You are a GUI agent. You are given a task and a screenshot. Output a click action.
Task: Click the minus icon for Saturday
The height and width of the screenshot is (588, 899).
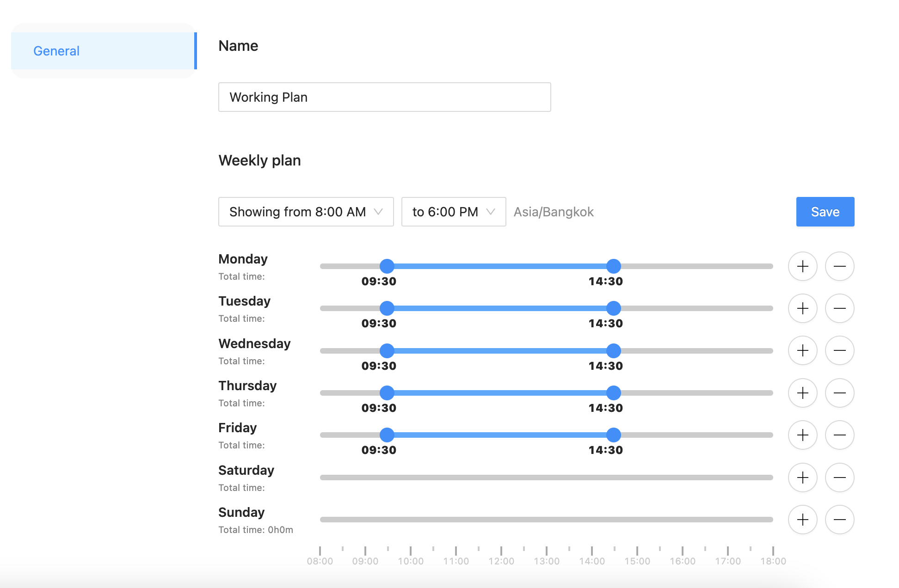(x=839, y=478)
